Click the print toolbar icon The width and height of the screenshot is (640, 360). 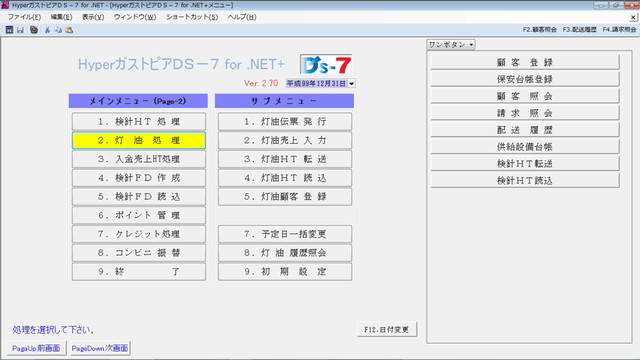point(34,30)
